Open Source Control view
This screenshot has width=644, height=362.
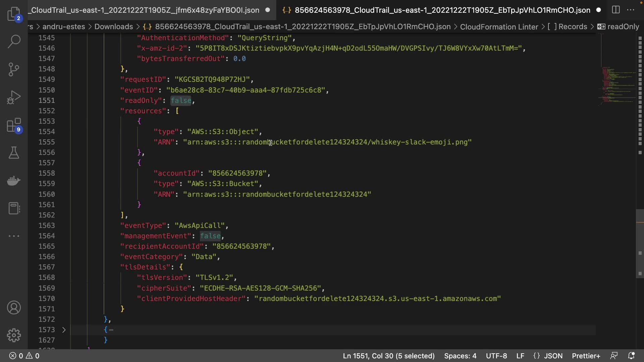point(14,69)
